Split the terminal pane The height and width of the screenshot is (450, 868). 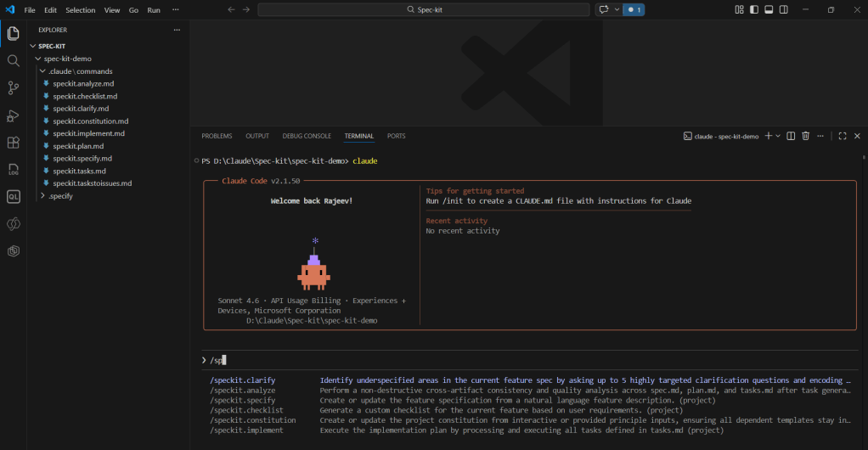[x=791, y=136]
